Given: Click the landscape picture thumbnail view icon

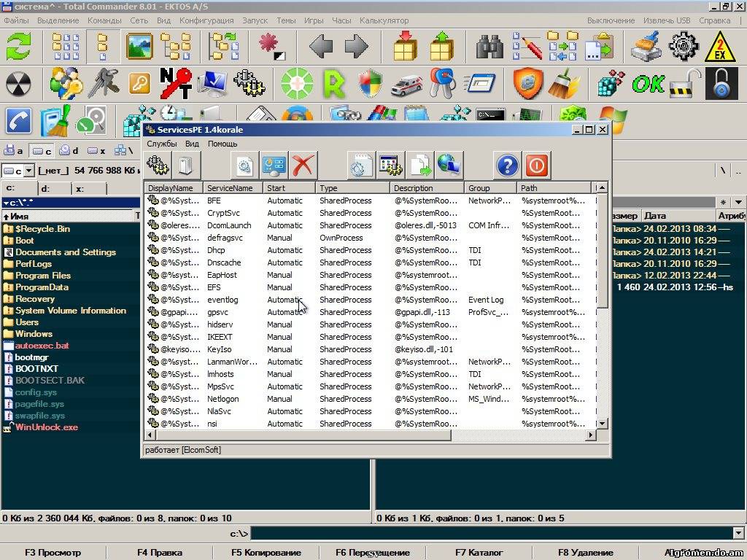Looking at the screenshot, I should (x=139, y=47).
